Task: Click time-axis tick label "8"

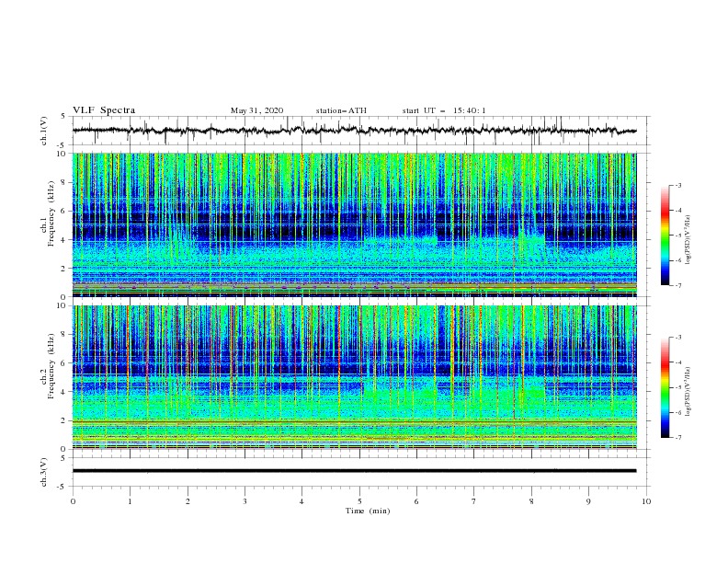Action: pyautogui.click(x=531, y=501)
